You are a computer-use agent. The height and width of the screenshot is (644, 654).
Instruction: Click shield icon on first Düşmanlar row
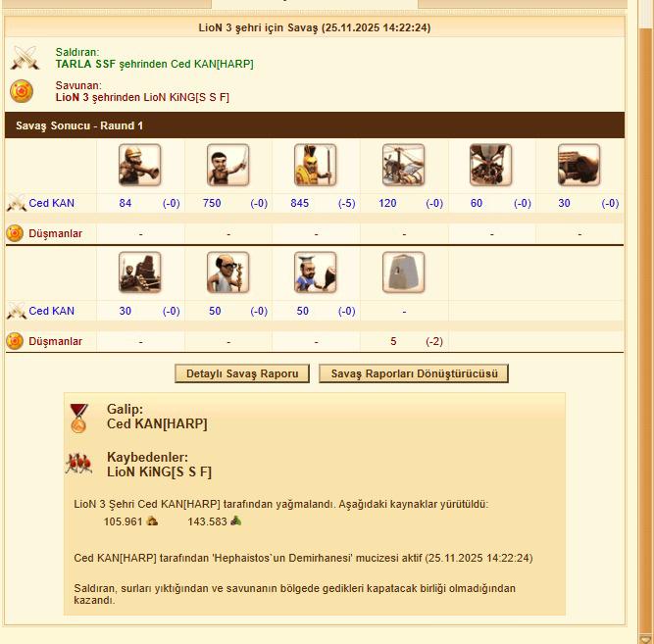[x=15, y=233]
